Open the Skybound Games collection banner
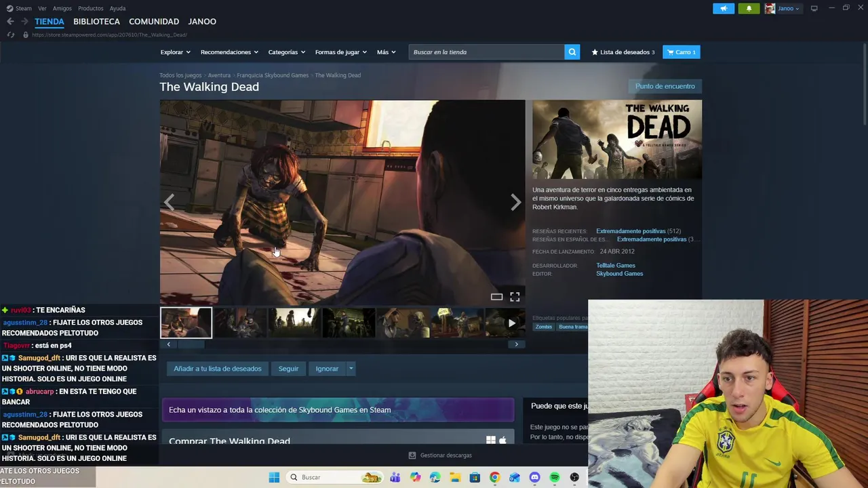This screenshot has width=868, height=488. (338, 410)
